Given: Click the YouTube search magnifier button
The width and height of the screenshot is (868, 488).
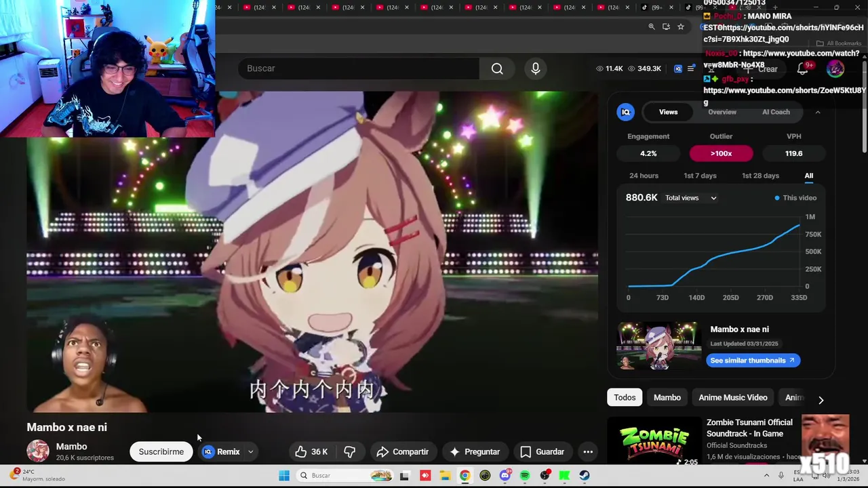Looking at the screenshot, I should [497, 68].
